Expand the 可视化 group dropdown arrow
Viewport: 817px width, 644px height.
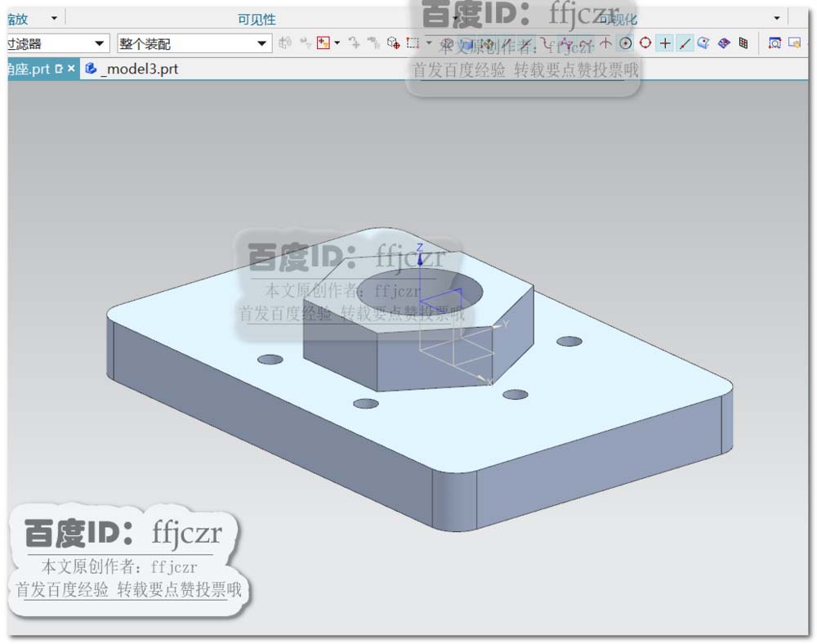[x=776, y=18]
